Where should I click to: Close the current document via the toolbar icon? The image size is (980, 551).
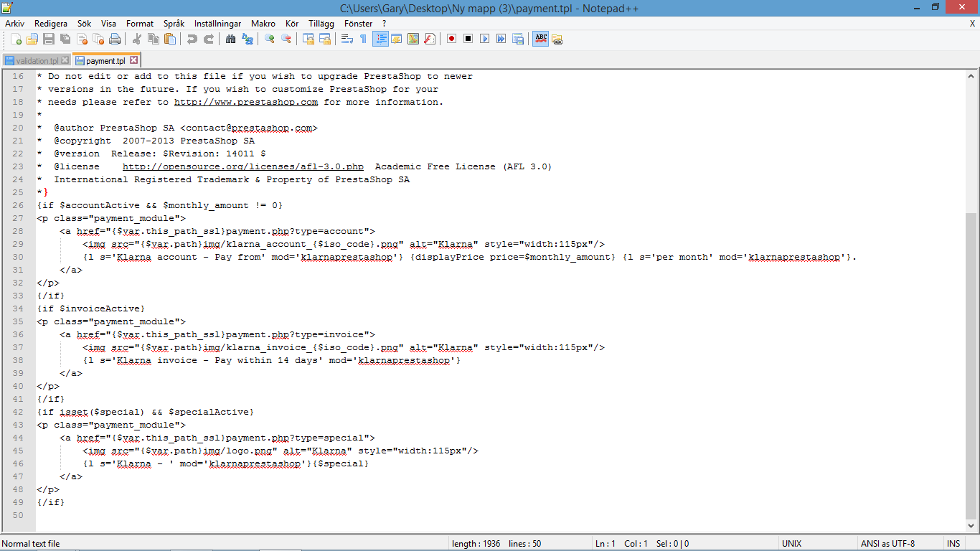pyautogui.click(x=82, y=39)
